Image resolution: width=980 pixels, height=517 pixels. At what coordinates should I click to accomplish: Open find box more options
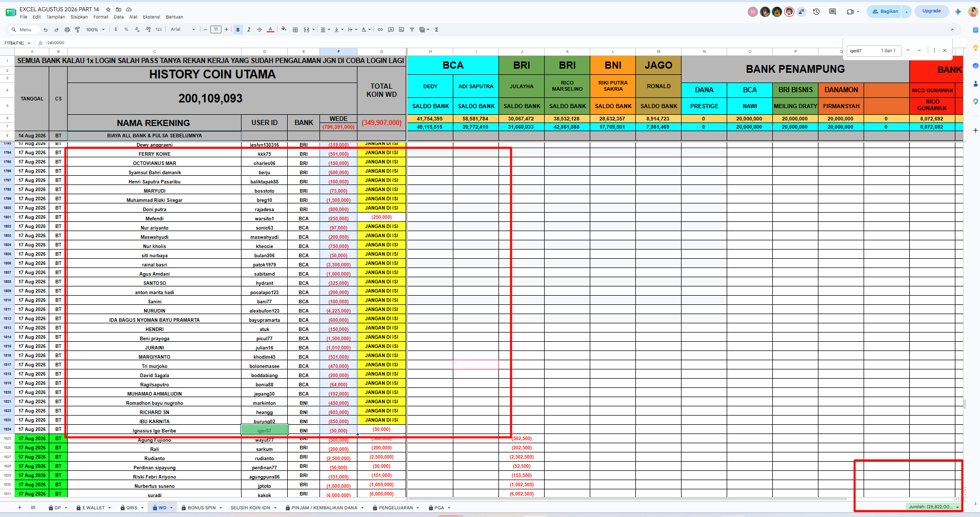point(934,50)
